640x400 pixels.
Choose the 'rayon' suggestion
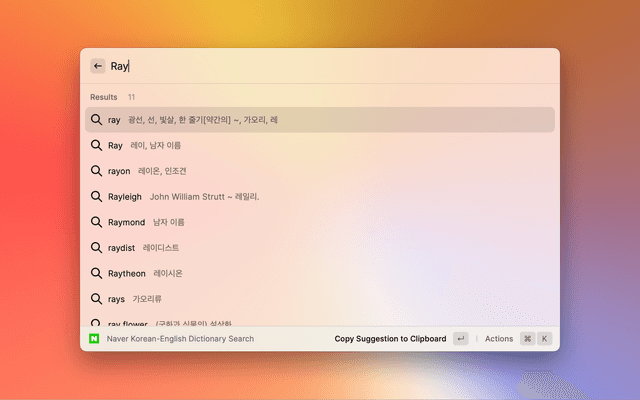(x=319, y=171)
